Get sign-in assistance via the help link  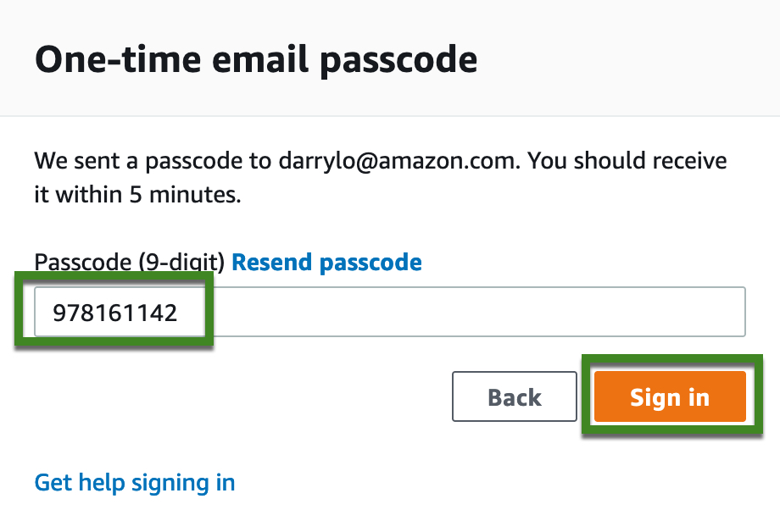tap(135, 482)
